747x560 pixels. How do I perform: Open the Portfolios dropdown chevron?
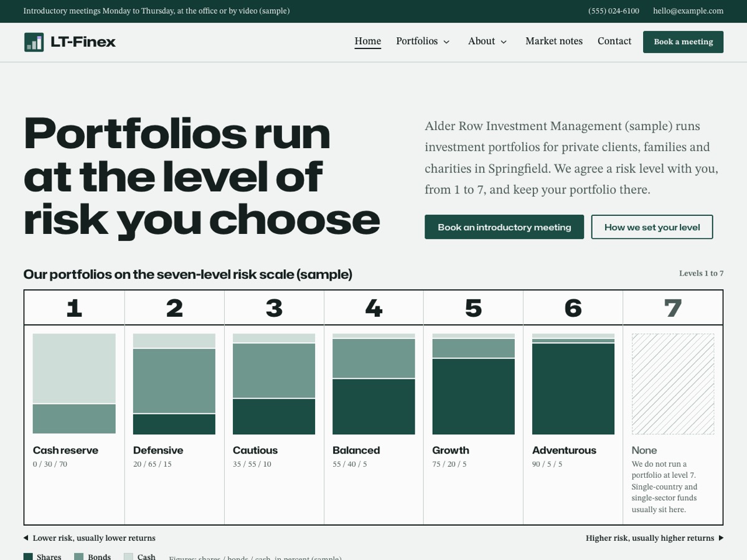(x=446, y=42)
